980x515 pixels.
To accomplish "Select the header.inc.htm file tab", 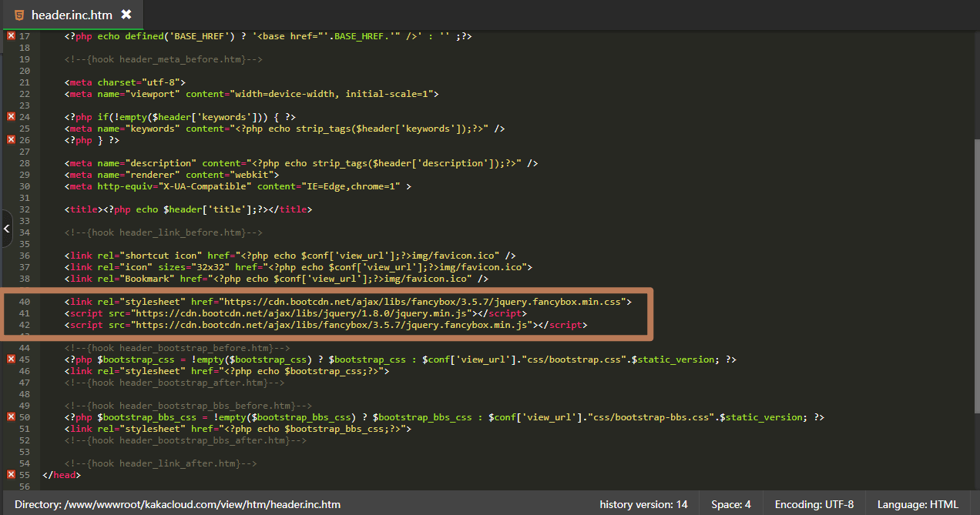I will tap(72, 15).
